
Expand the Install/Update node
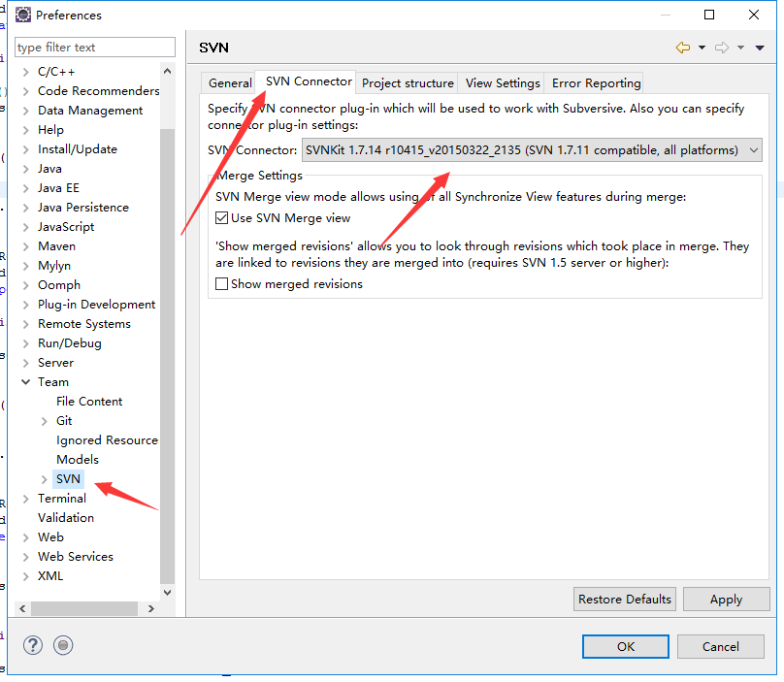click(26, 149)
